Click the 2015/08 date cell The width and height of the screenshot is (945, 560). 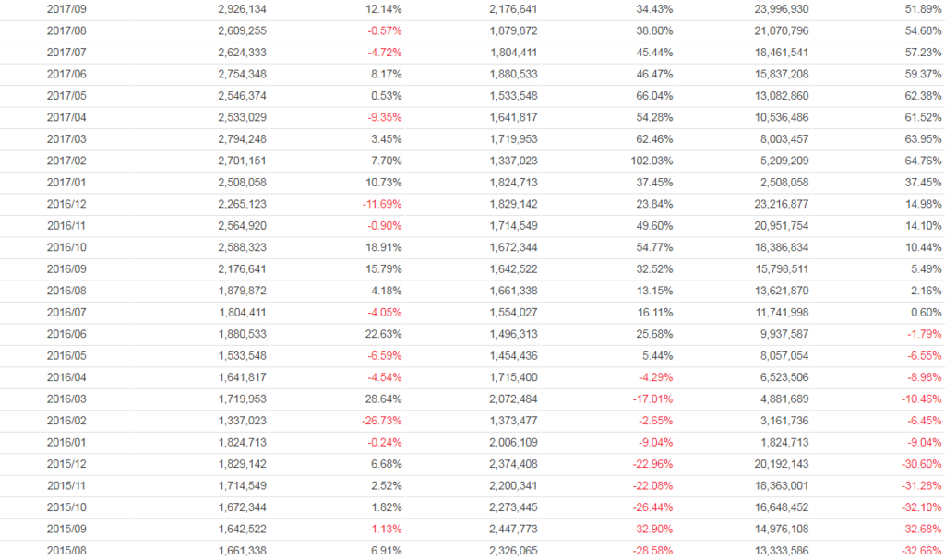(x=66, y=551)
